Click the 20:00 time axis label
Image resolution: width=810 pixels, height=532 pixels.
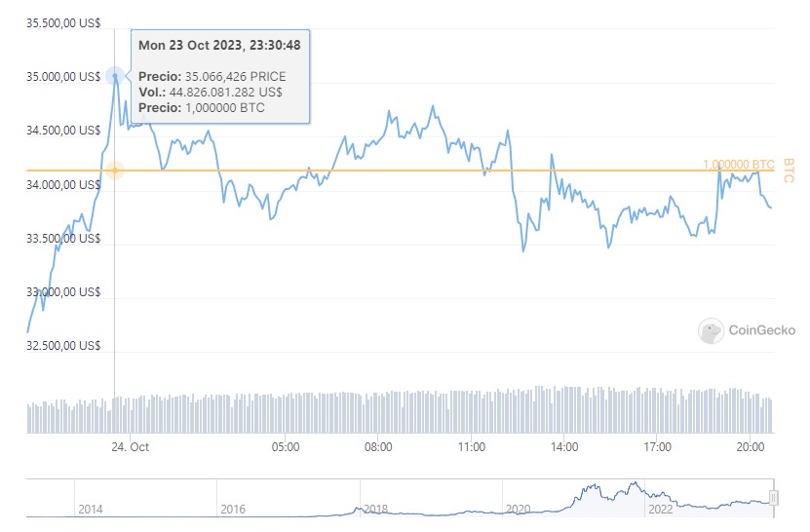pos(751,447)
